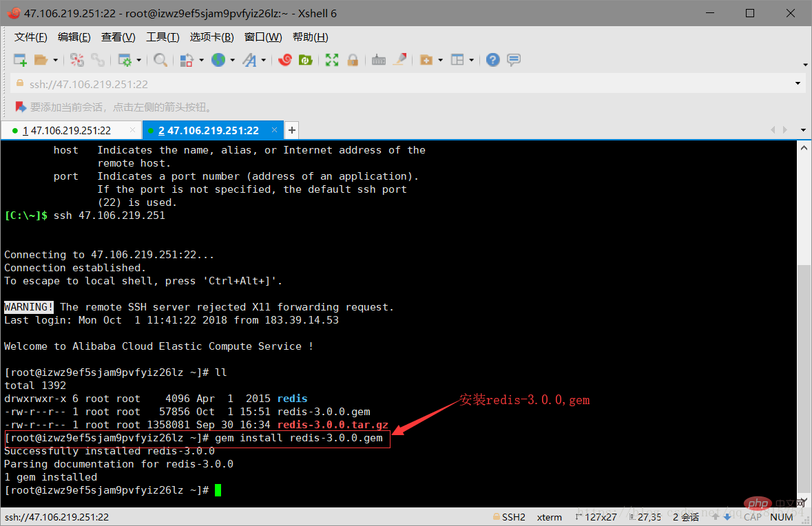Click the Open folder toolbar icon
This screenshot has width=812, height=526.
[41, 60]
